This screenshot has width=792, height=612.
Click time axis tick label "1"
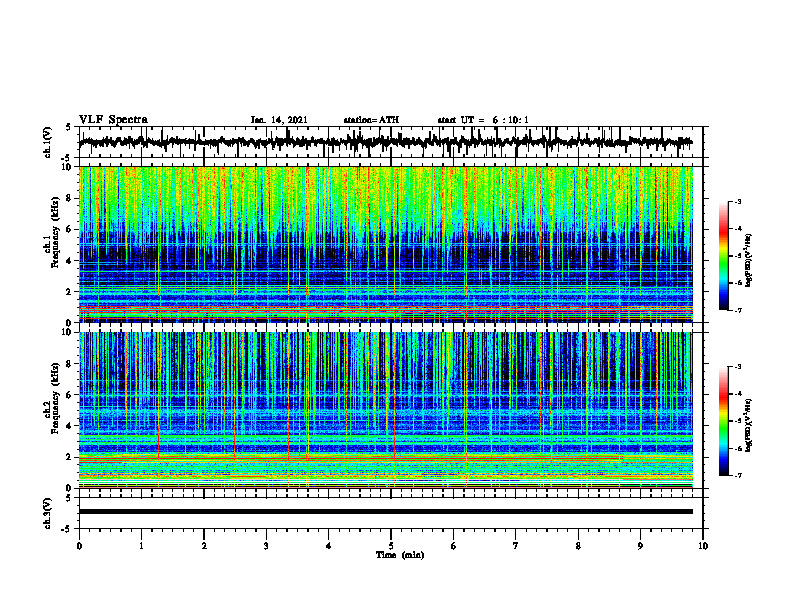point(141,546)
